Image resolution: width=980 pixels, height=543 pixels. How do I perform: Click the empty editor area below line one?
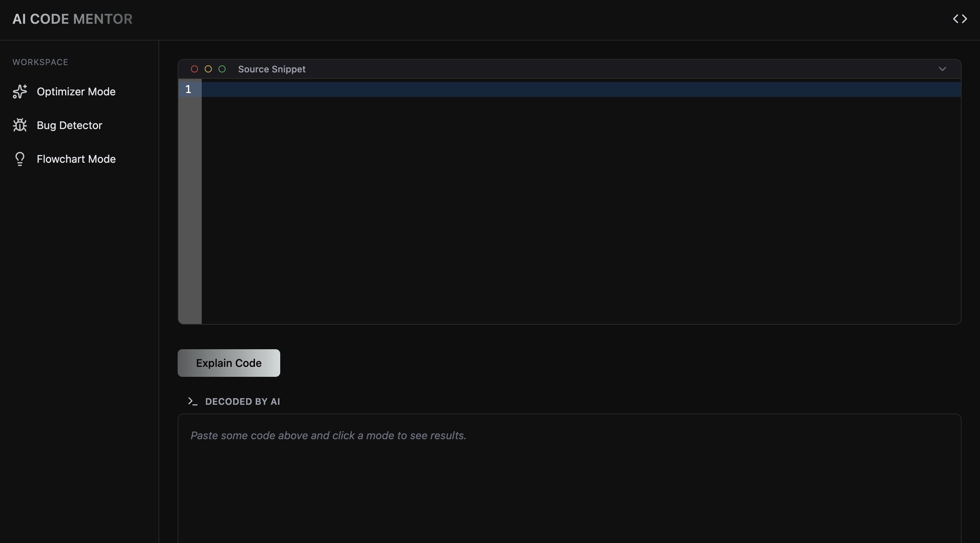(x=574, y=211)
